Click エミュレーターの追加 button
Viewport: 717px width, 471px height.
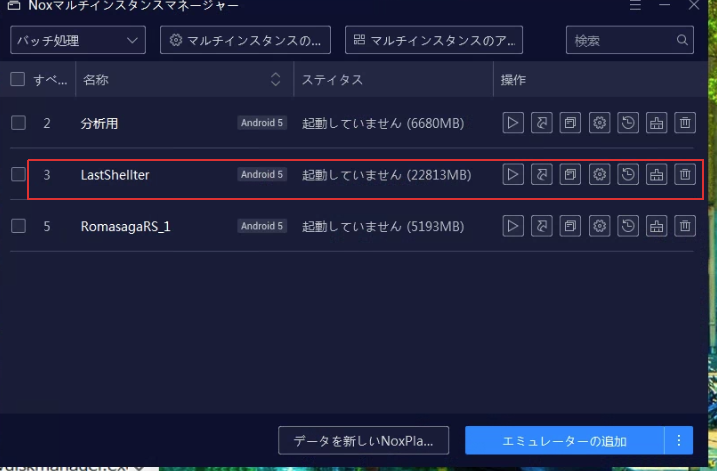point(565,440)
